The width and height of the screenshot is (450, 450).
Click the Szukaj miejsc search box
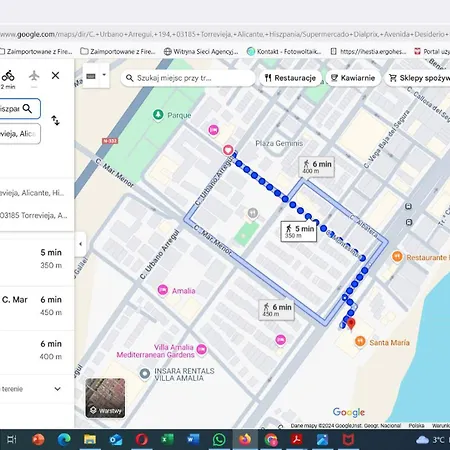pyautogui.click(x=188, y=78)
